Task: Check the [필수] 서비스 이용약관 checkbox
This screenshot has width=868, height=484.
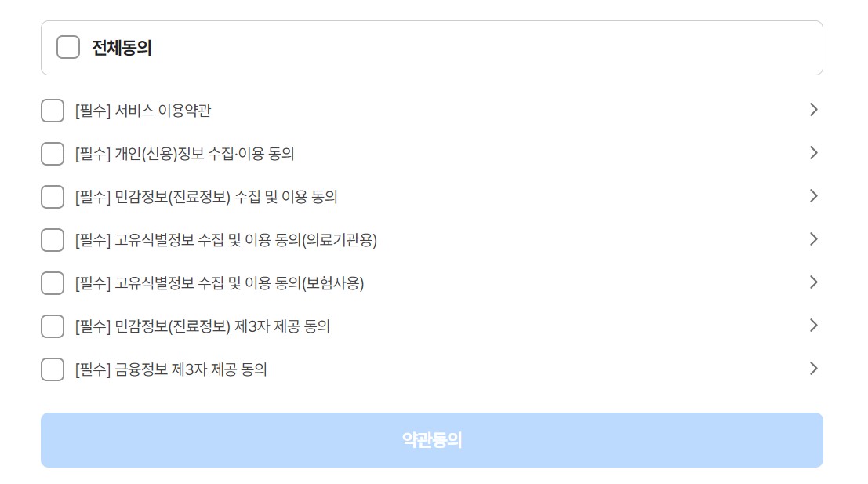Action: pos(52,111)
